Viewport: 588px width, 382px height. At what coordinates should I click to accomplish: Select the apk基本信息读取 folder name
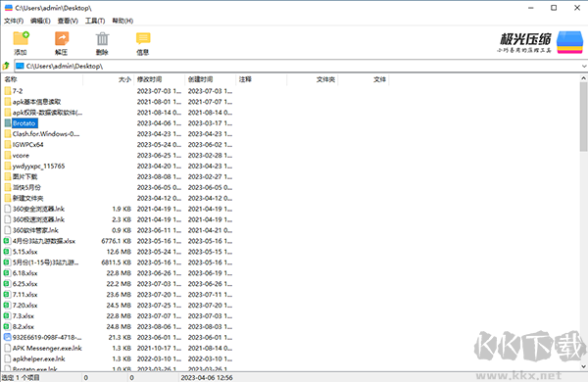(x=37, y=102)
